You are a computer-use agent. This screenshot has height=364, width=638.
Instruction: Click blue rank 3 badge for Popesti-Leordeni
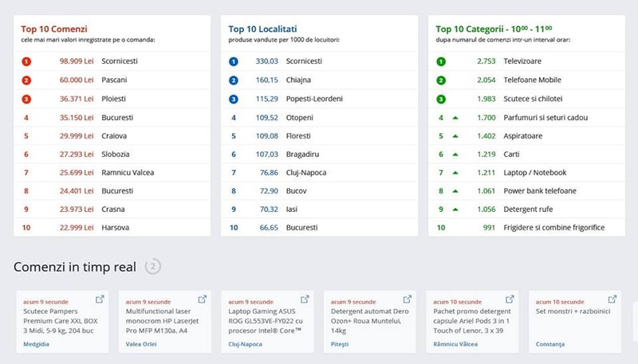(234, 99)
